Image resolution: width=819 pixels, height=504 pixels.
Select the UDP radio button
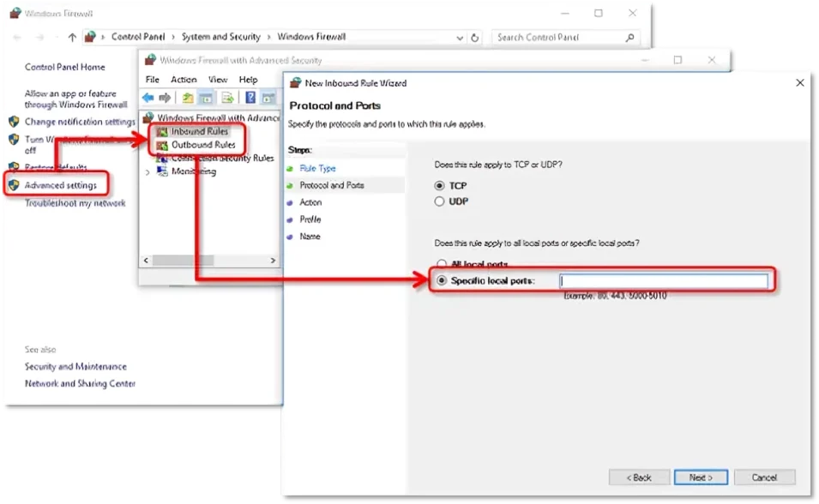click(x=440, y=201)
